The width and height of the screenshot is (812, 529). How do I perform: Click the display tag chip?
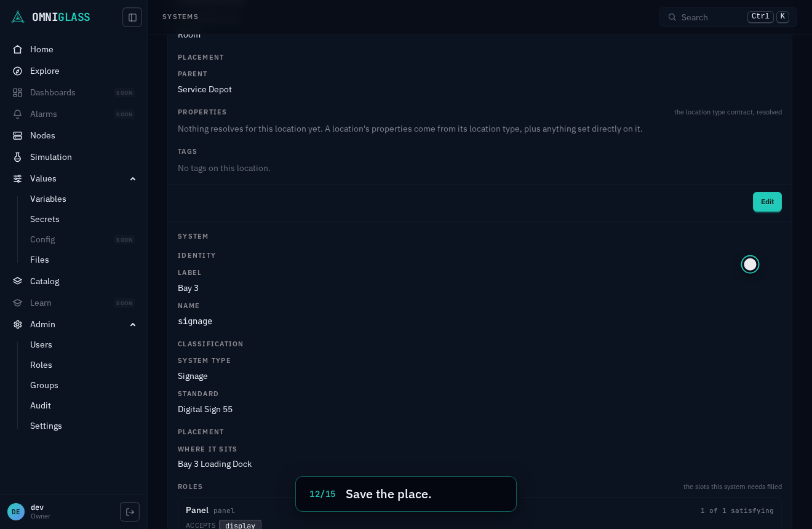tap(240, 525)
